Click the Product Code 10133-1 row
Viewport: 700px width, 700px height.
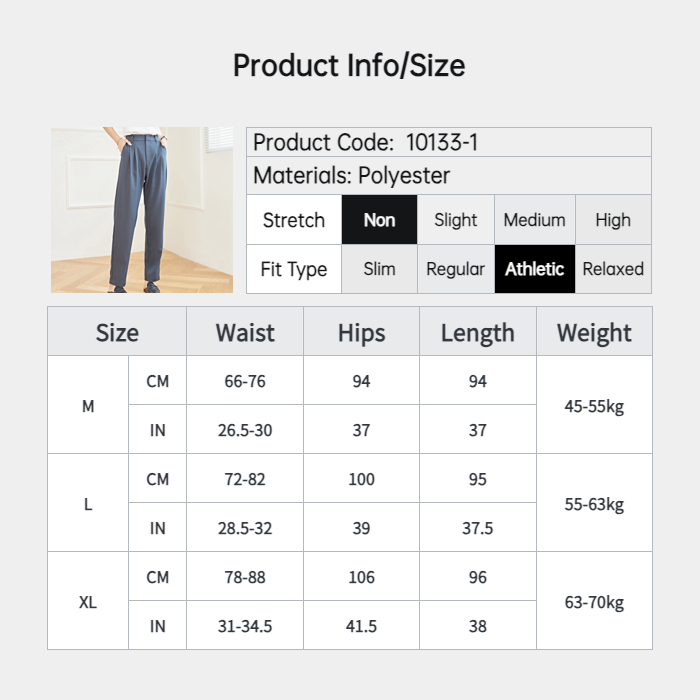pyautogui.click(x=448, y=143)
